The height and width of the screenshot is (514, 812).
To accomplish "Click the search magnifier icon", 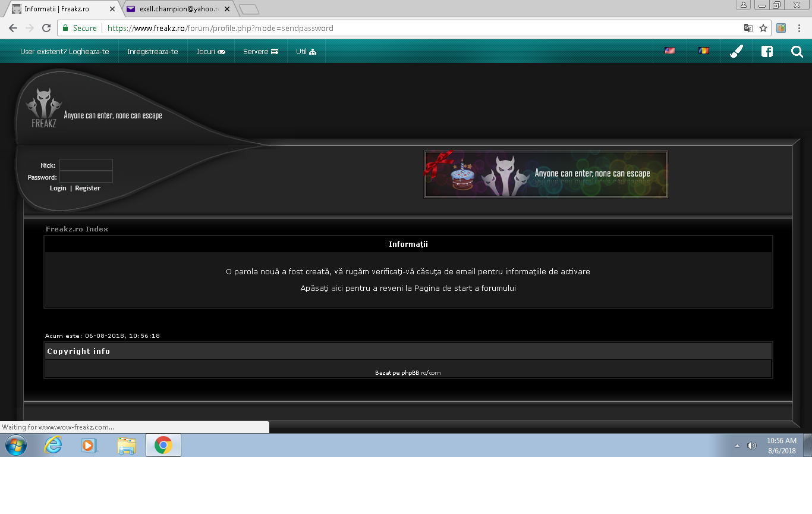I will click(x=797, y=52).
